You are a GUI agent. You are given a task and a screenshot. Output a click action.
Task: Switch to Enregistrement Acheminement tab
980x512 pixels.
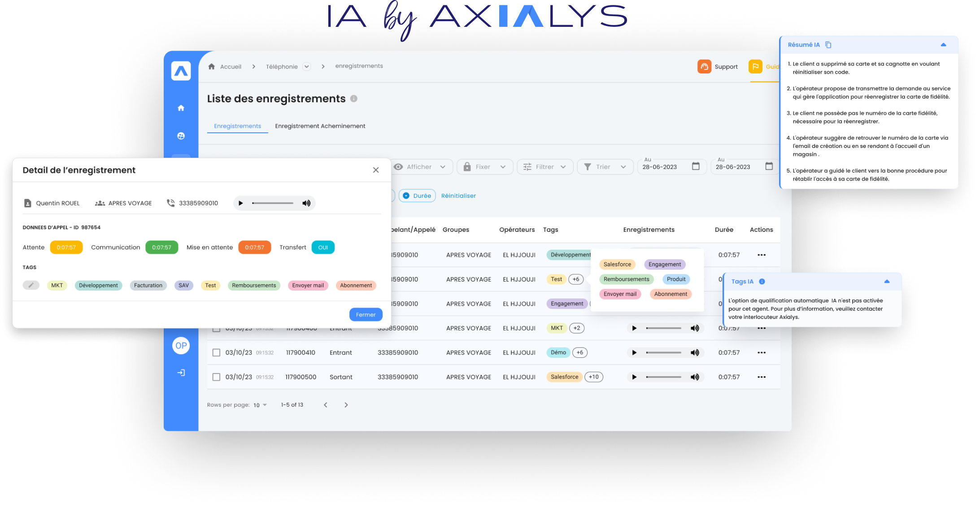[x=320, y=126]
